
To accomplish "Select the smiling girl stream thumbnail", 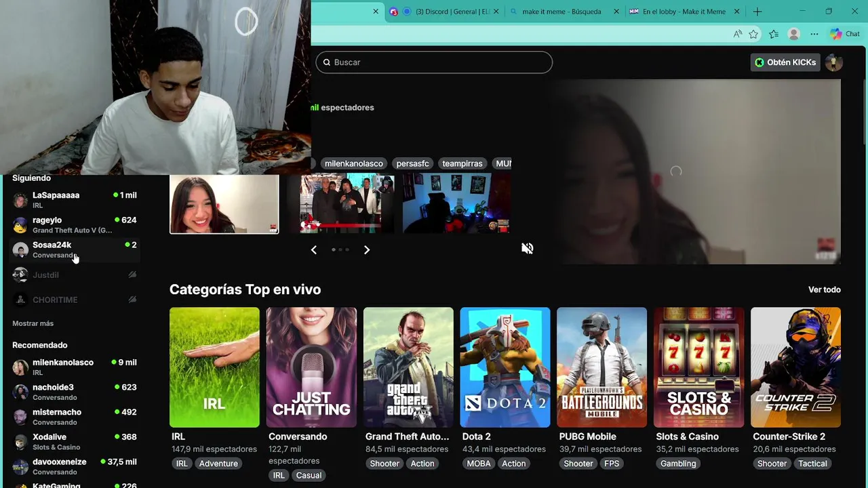I will pos(224,204).
